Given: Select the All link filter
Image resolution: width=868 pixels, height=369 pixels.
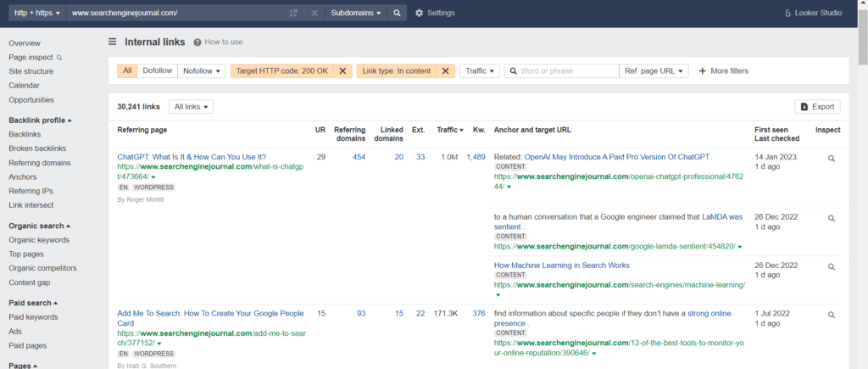Looking at the screenshot, I should tap(127, 70).
